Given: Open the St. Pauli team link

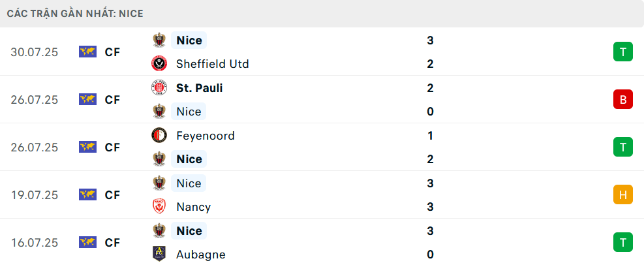Looking at the screenshot, I should (200, 88).
